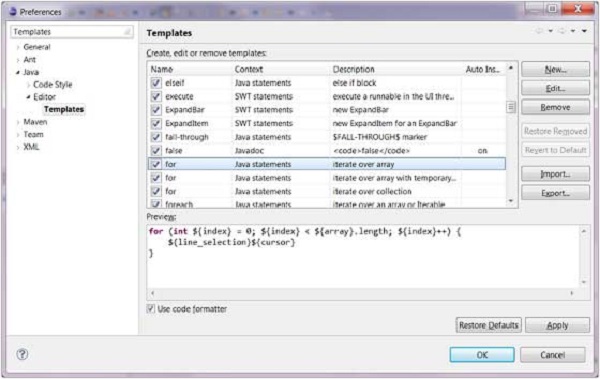Select the General preferences category
This screenshot has width=600, height=379.
point(37,47)
